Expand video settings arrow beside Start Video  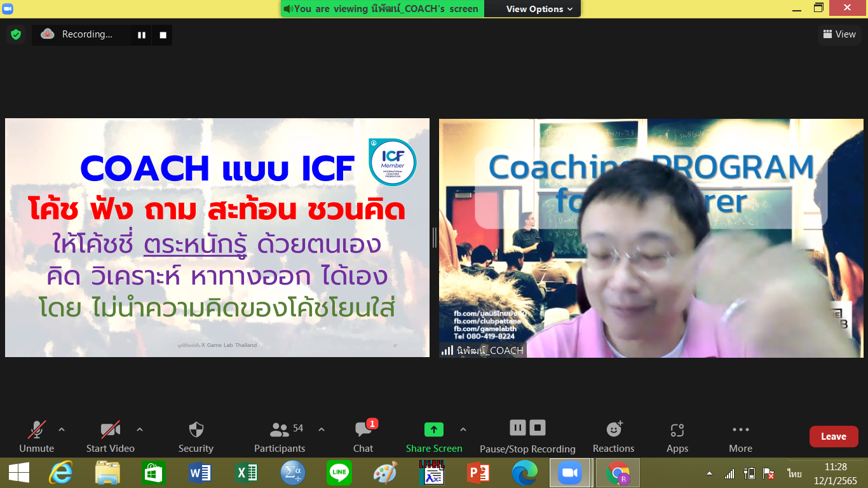pos(140,430)
